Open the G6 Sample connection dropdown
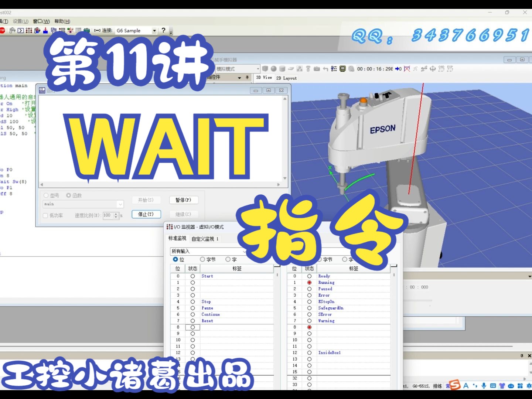 pyautogui.click(x=154, y=31)
